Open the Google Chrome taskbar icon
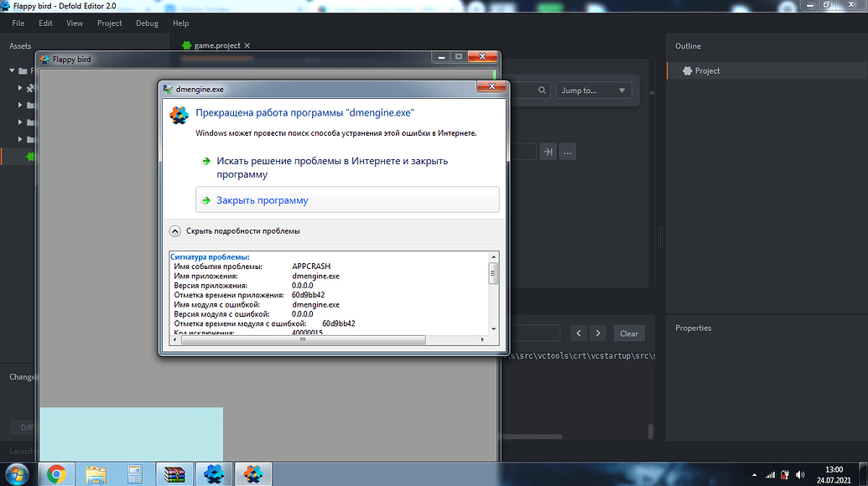 coord(55,473)
